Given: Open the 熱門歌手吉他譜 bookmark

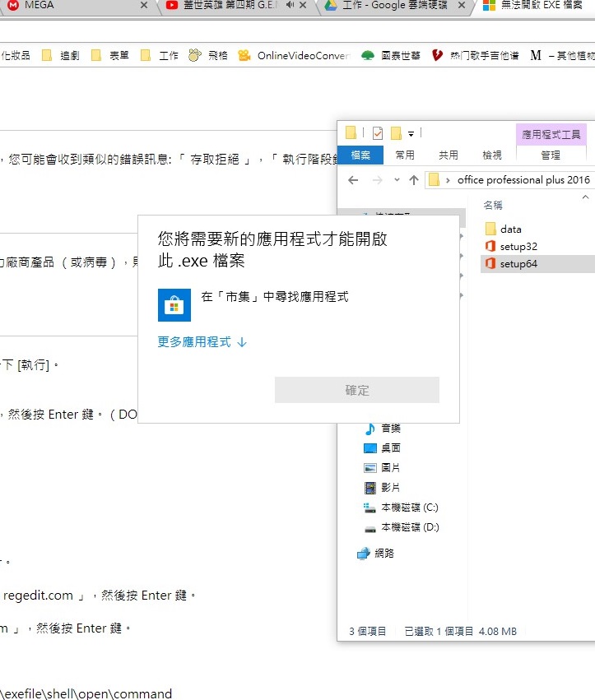Looking at the screenshot, I should (476, 55).
